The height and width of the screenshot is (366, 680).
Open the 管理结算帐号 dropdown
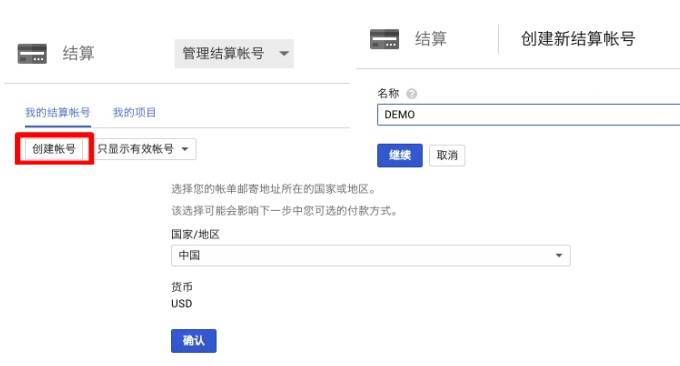234,53
